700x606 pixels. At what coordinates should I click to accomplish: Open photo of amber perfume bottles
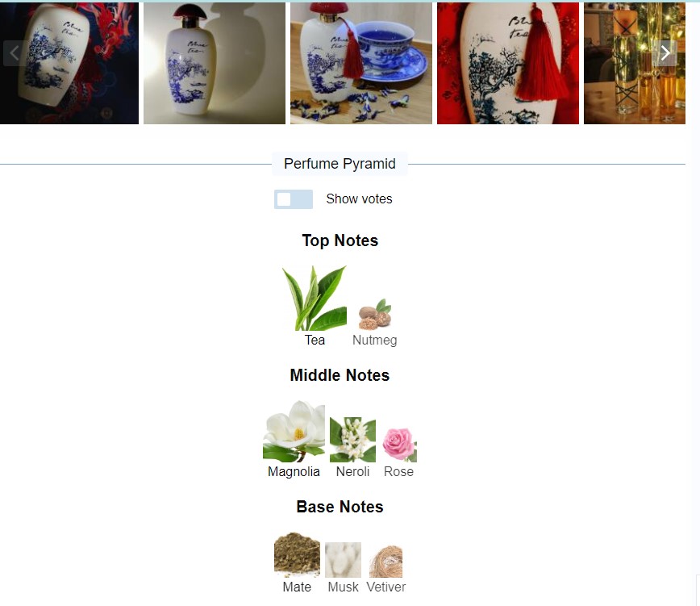coord(635,63)
